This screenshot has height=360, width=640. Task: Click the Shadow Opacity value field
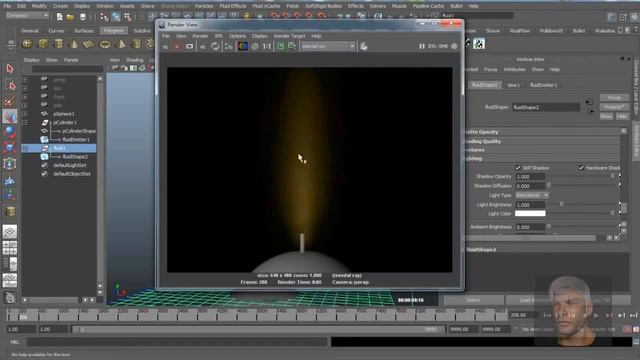530,176
